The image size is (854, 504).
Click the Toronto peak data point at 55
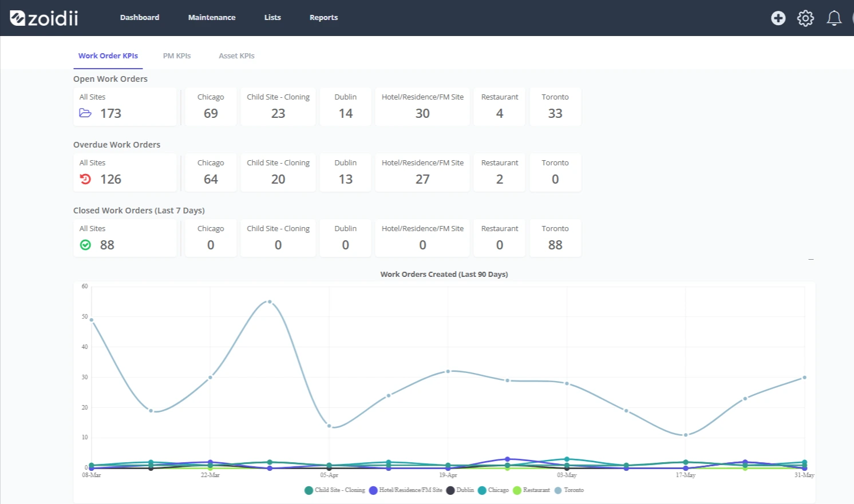[270, 301]
